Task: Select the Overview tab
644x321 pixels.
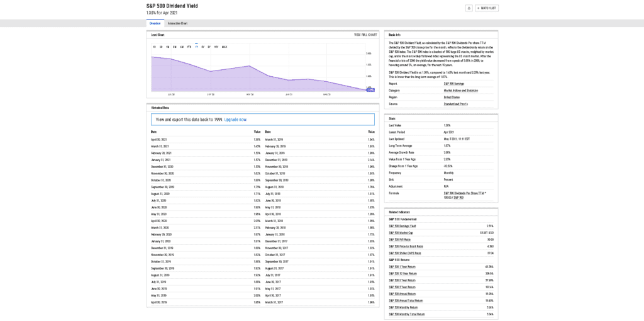Action: (x=155, y=23)
